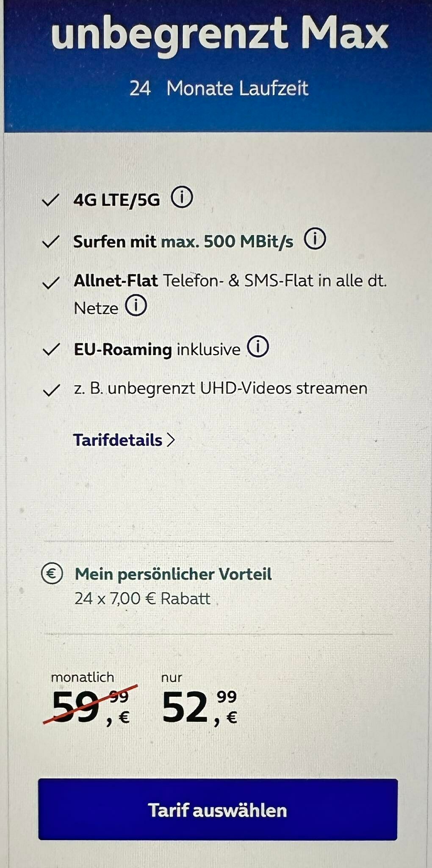Click checkmark beside Allnet-Flat

[50, 283]
